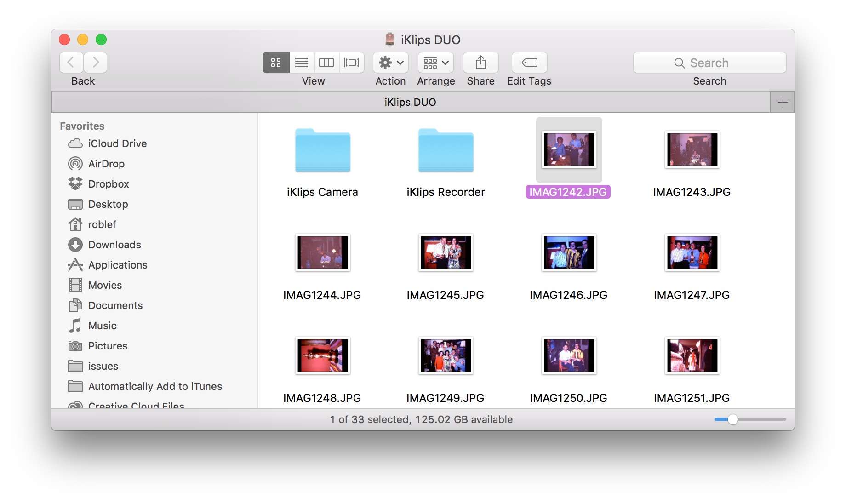The height and width of the screenshot is (504, 846).
Task: Select the iKlips DUO tab
Action: [410, 102]
